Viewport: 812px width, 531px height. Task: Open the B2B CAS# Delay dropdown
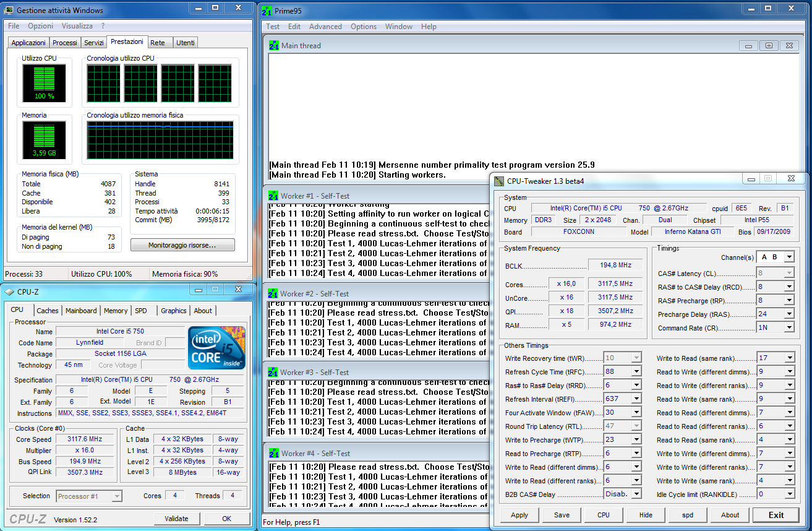click(x=636, y=494)
